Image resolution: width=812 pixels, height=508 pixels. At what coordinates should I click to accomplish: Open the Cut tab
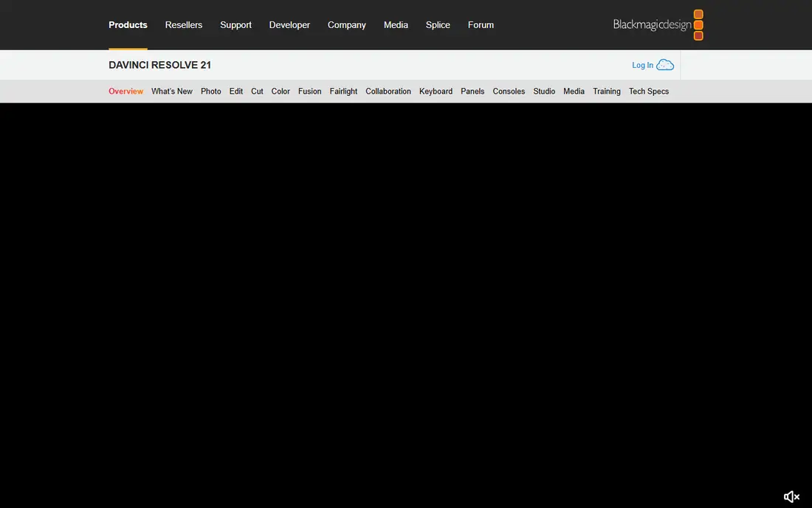coord(257,91)
